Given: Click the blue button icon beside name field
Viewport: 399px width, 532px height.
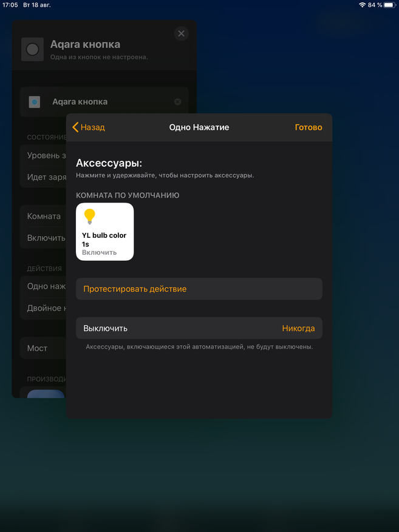Looking at the screenshot, I should pyautogui.click(x=34, y=102).
